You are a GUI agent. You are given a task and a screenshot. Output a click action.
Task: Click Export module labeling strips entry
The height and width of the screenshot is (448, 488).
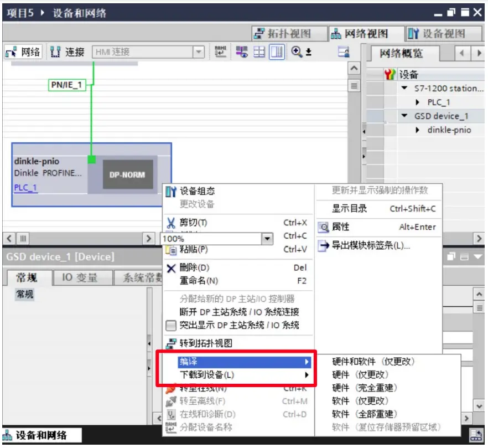(x=379, y=245)
